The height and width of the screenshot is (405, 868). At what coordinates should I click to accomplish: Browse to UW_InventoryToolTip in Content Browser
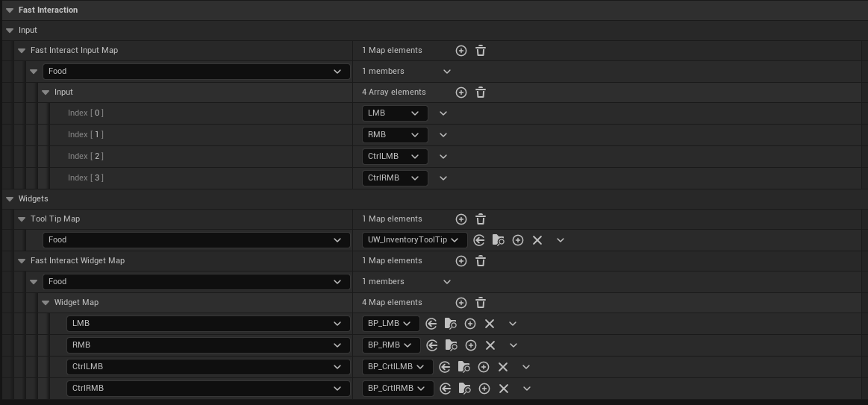click(x=499, y=240)
